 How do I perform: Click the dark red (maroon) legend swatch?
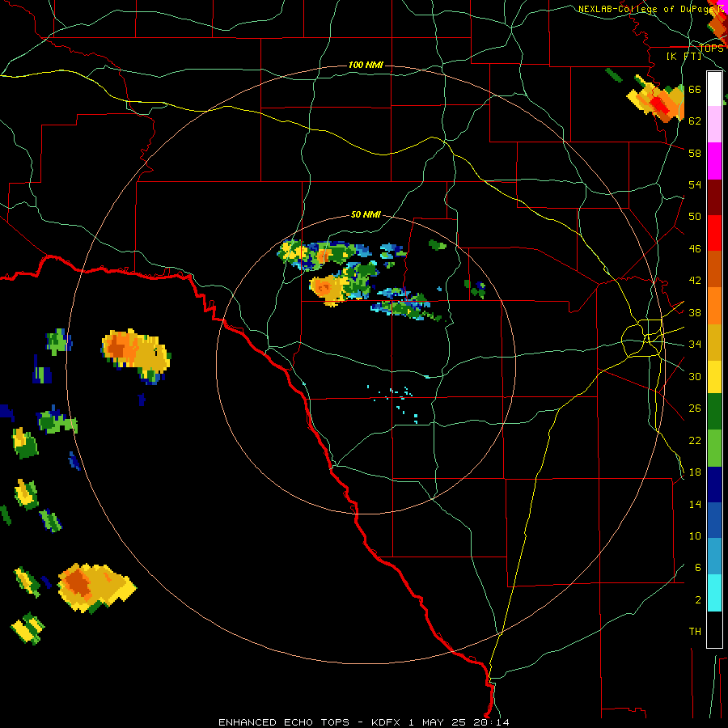[714, 197]
